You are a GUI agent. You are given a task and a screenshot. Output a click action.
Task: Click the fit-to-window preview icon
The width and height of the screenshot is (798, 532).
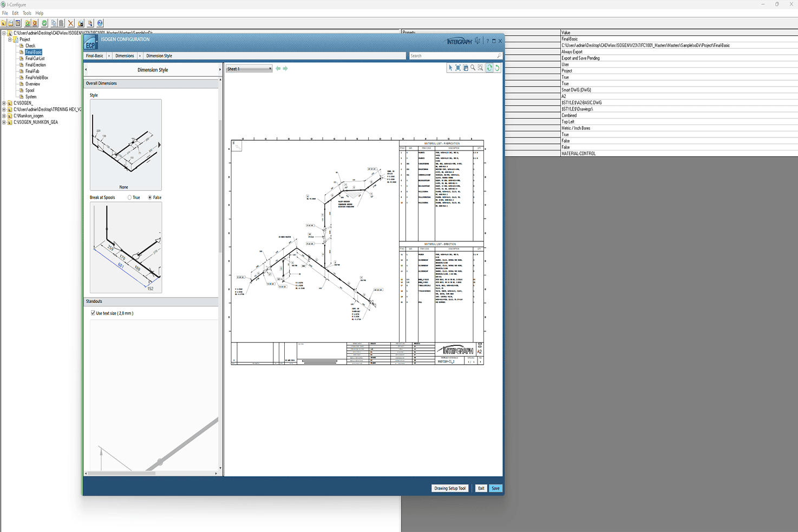(458, 68)
